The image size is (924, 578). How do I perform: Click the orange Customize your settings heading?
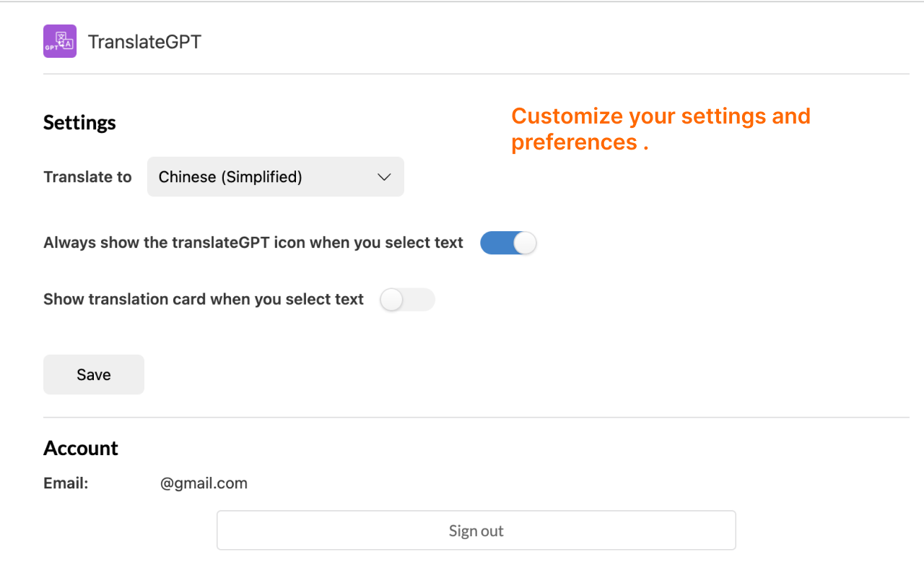click(x=661, y=116)
